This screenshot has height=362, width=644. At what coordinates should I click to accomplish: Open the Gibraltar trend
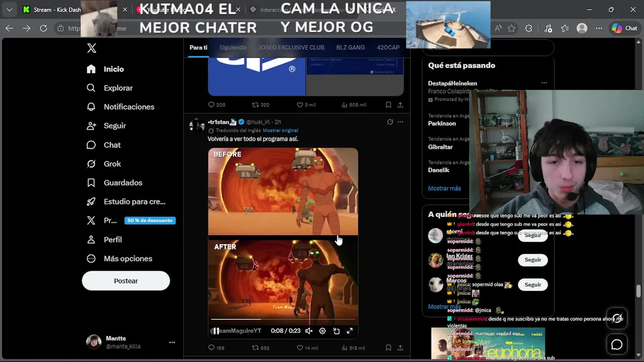[440, 147]
